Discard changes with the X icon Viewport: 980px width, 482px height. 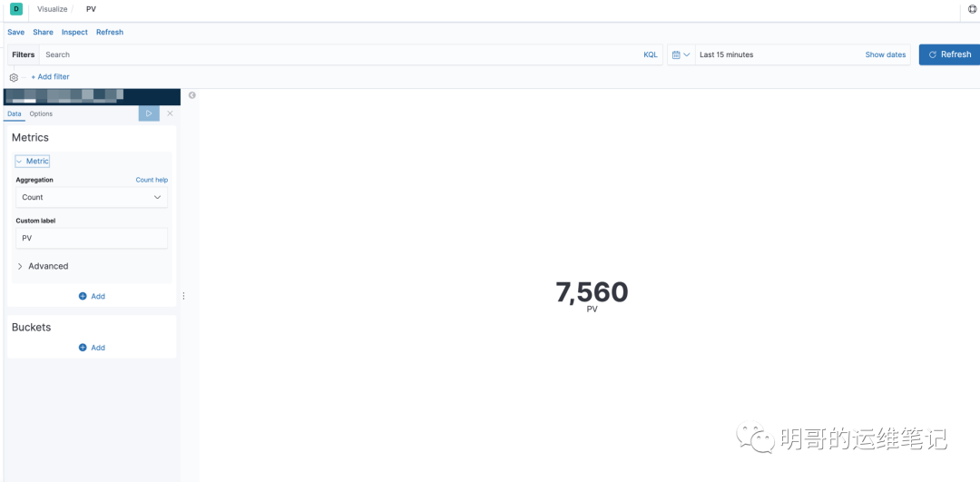point(170,113)
